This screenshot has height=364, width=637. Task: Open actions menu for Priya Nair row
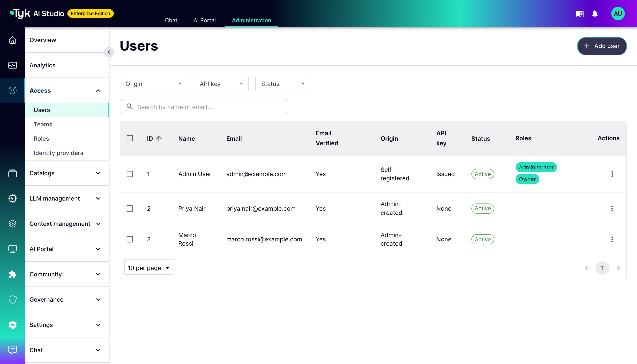[612, 209]
